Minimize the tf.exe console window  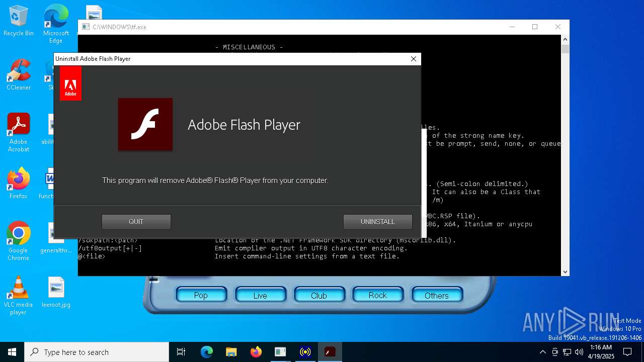click(x=512, y=27)
